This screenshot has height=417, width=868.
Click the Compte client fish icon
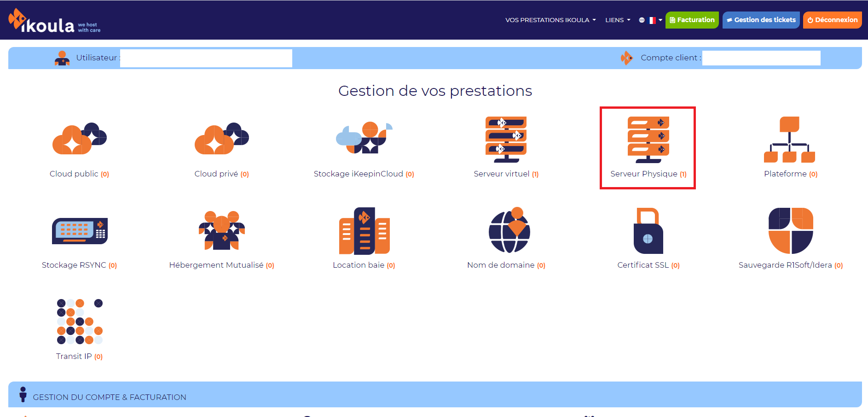coord(626,58)
